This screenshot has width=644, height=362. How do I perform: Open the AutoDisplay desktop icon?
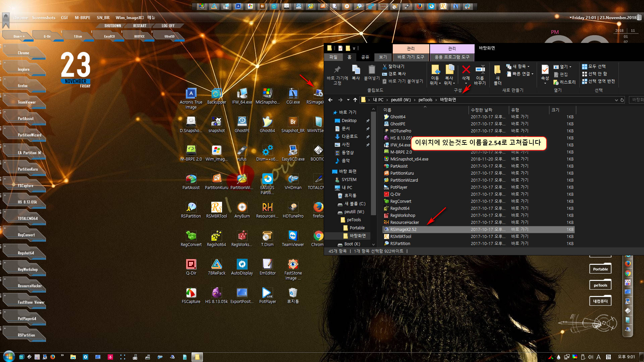(242, 267)
